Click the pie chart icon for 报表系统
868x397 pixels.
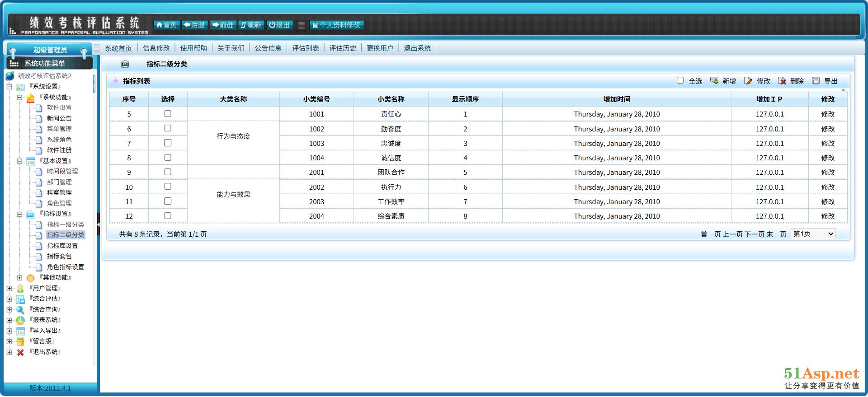pos(20,320)
